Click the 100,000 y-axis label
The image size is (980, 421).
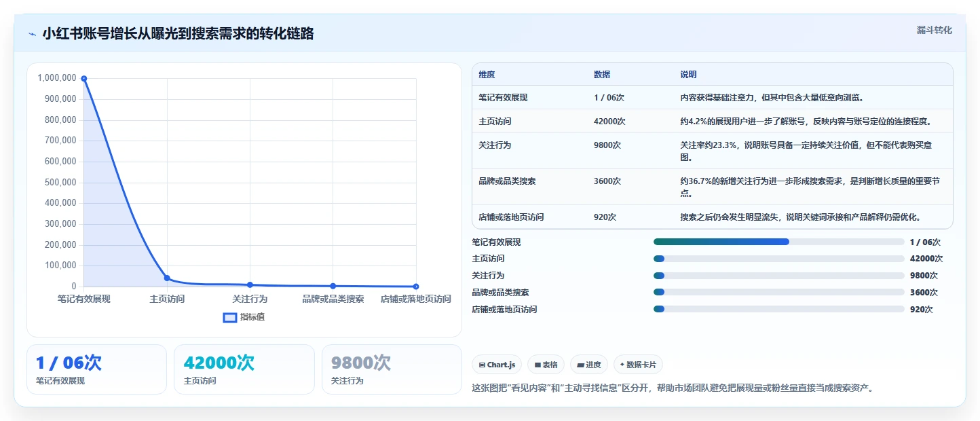60,266
